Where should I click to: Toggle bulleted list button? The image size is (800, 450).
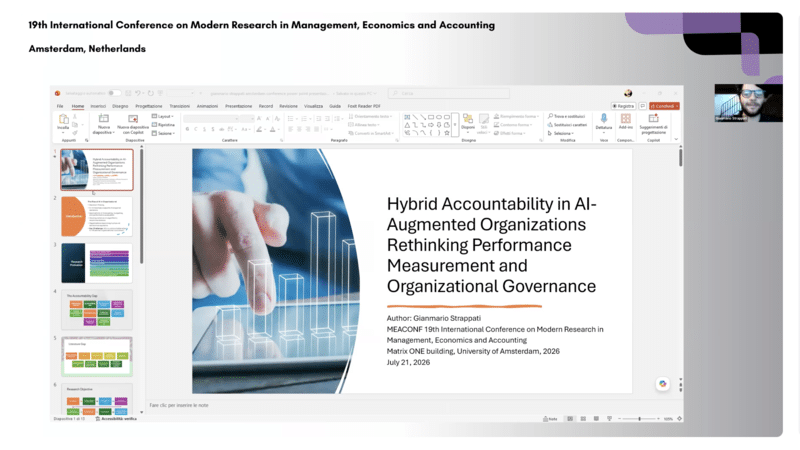290,118
